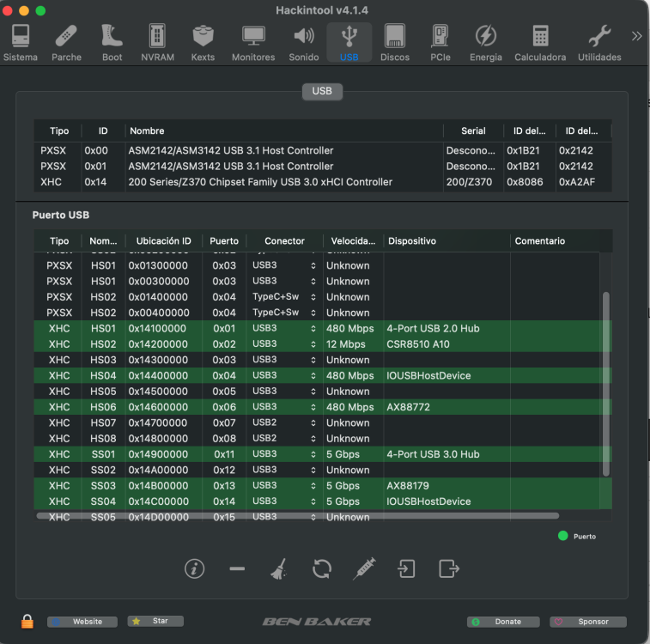Click the Ben Baker logo
This screenshot has width=650, height=644.
click(316, 621)
